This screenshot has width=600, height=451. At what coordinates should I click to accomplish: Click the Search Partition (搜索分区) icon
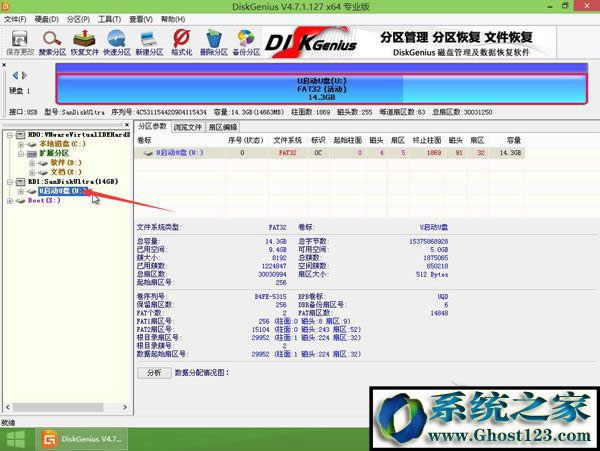point(52,41)
